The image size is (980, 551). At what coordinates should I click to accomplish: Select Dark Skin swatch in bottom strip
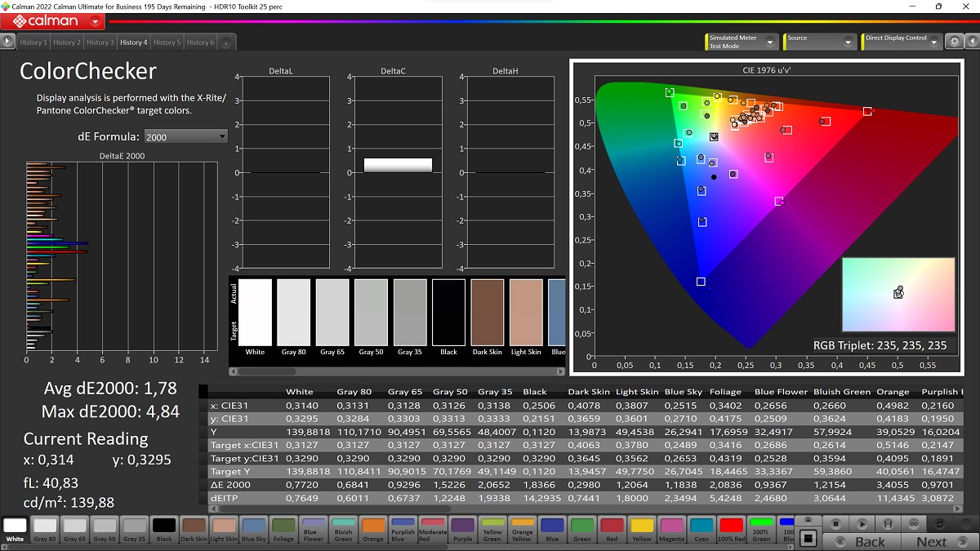194,530
